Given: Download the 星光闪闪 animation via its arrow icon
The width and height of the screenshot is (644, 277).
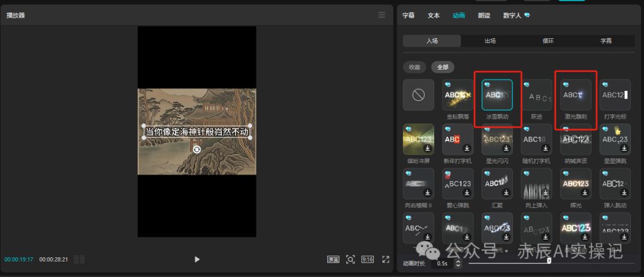Looking at the screenshot, I should [506, 149].
